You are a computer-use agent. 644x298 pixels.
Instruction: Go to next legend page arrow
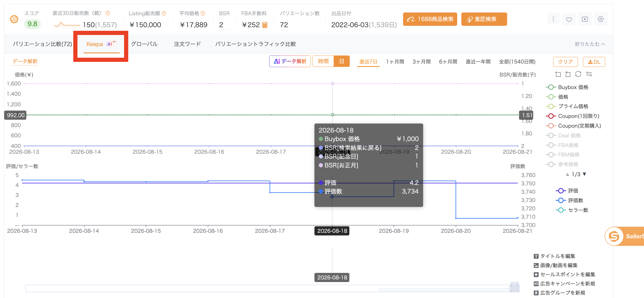584,174
